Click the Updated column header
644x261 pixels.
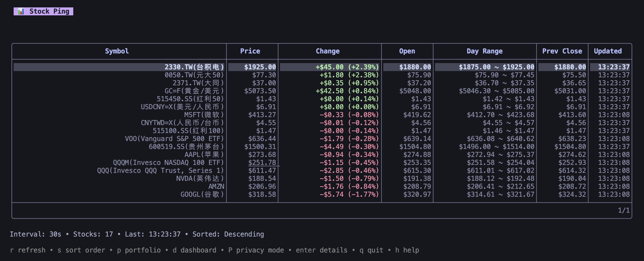[608, 51]
